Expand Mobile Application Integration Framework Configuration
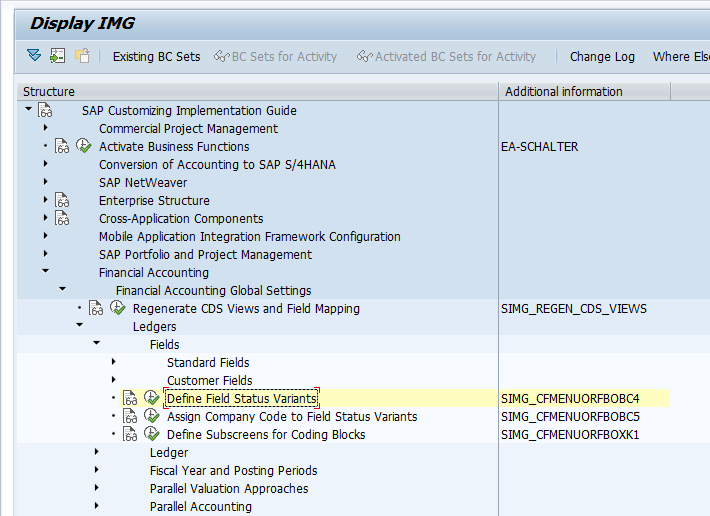This screenshot has width=710, height=516. point(45,235)
